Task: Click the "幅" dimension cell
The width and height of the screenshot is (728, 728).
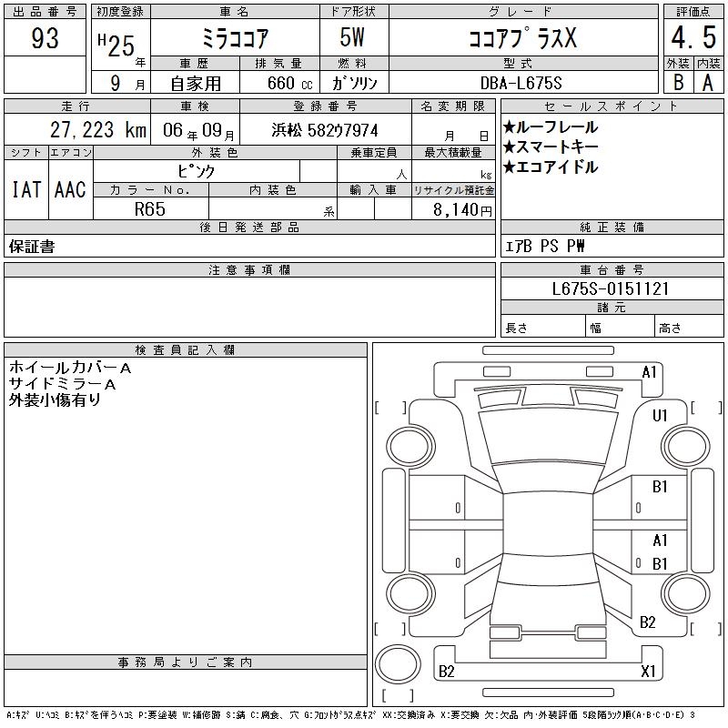Action: pyautogui.click(x=620, y=326)
